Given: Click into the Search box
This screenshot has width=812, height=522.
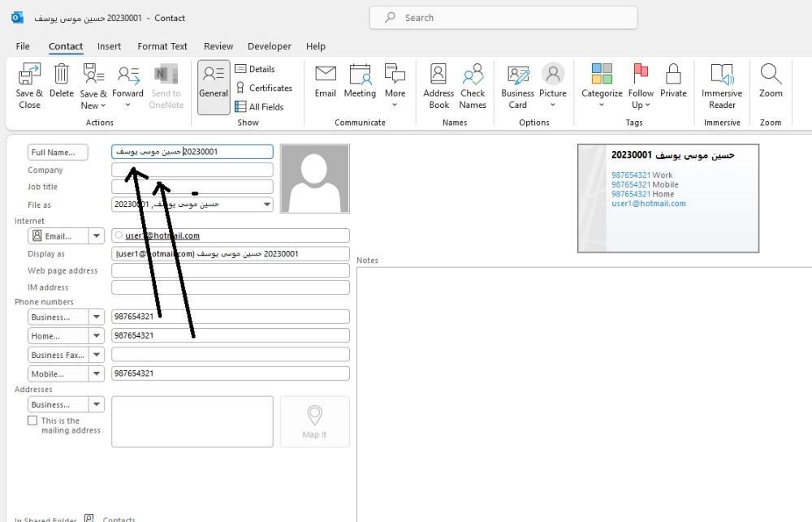Looking at the screenshot, I should pos(503,18).
